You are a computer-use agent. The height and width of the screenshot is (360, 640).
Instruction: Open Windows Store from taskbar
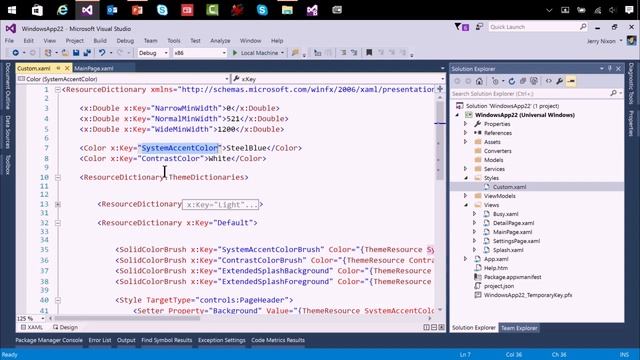coord(37,10)
